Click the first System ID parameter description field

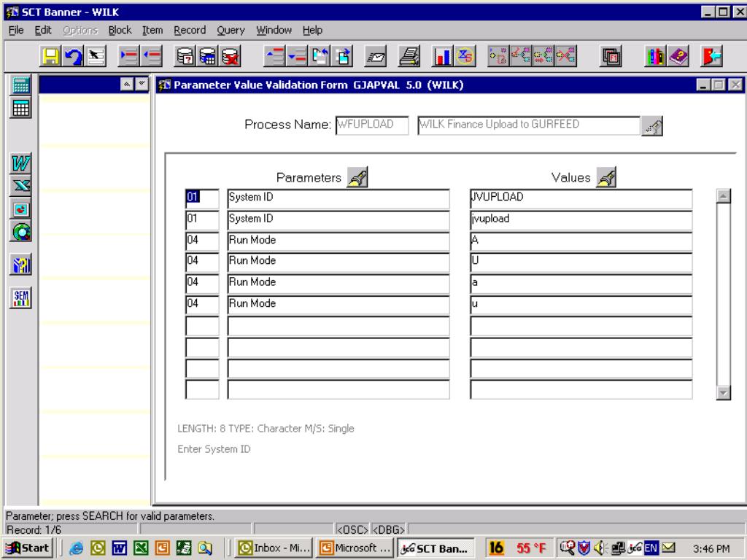(x=338, y=198)
